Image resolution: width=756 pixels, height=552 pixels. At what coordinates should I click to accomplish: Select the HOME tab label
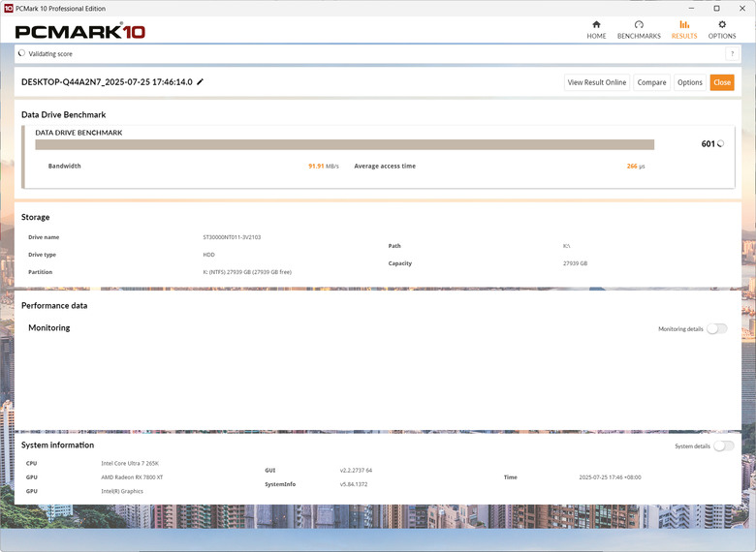596,36
